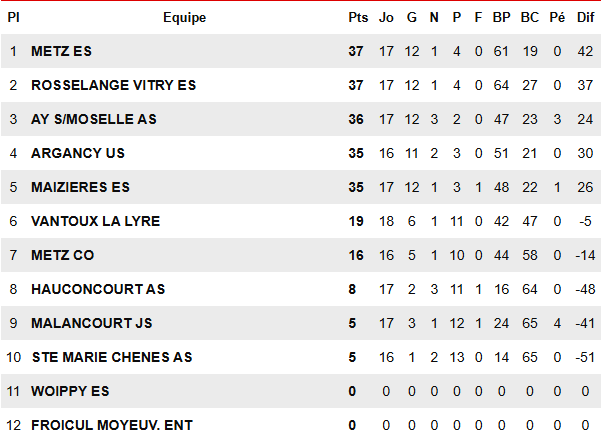606x433 pixels.
Task: Click the METZ ES team name
Action: click(61, 51)
